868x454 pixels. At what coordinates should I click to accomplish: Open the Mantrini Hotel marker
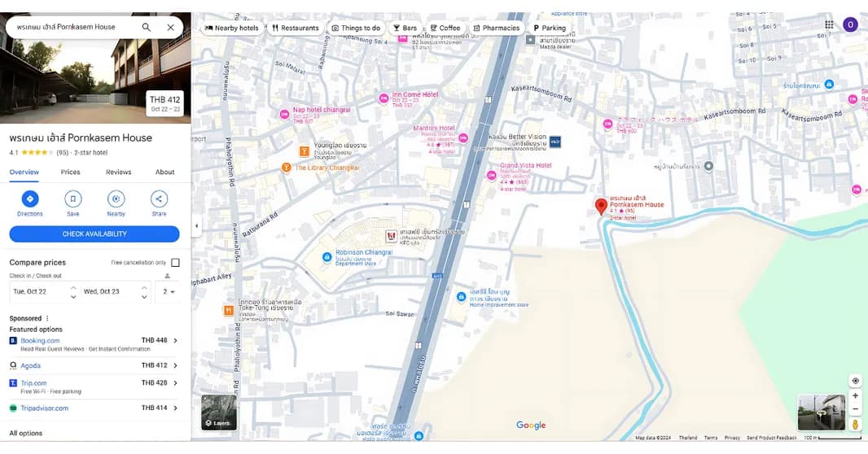pos(463,138)
